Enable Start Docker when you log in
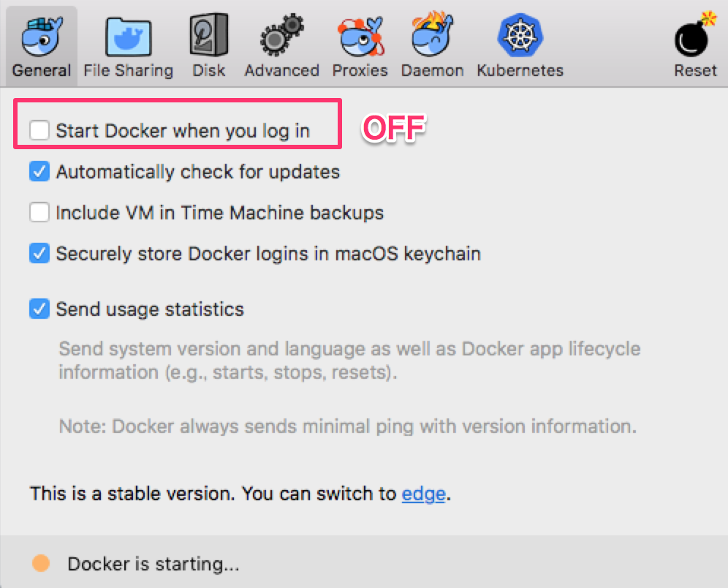The width and height of the screenshot is (728, 588). [39, 131]
